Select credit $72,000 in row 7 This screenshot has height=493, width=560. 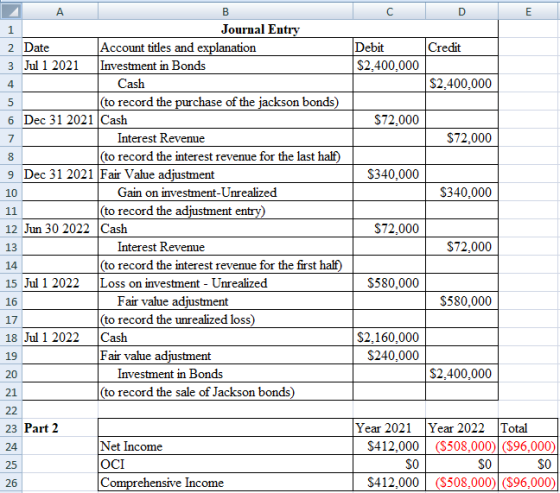tap(462, 138)
